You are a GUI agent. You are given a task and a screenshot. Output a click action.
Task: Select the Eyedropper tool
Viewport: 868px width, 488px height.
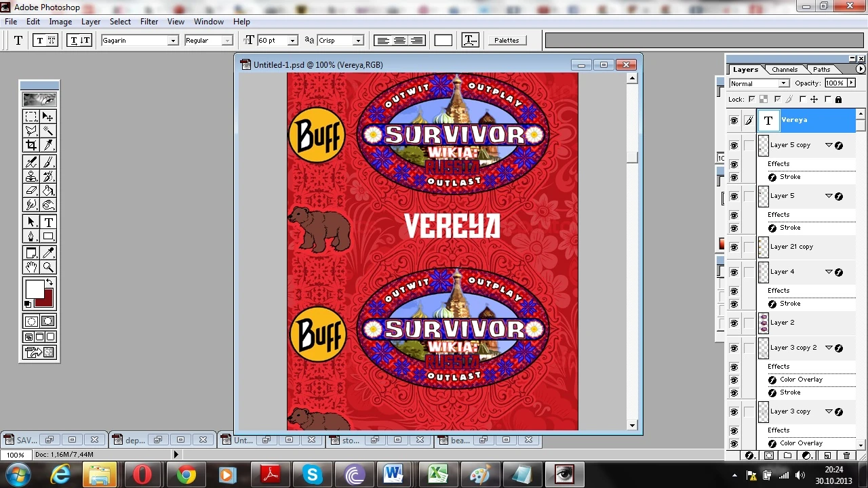click(48, 253)
